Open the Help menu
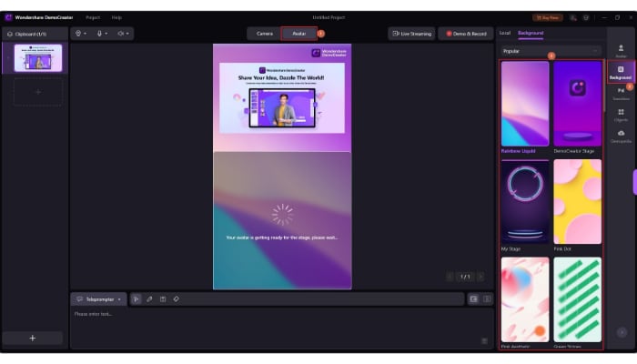The width and height of the screenshot is (637, 364). [116, 17]
